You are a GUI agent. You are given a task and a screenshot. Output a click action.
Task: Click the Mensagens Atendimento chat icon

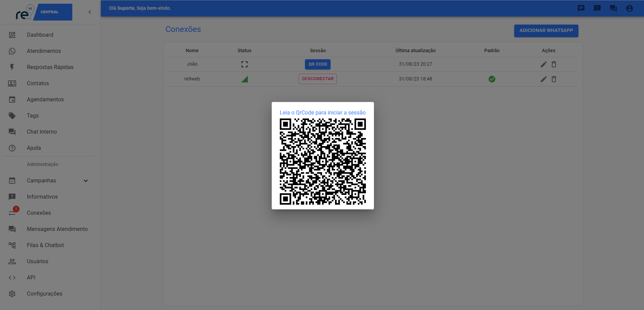(x=12, y=229)
